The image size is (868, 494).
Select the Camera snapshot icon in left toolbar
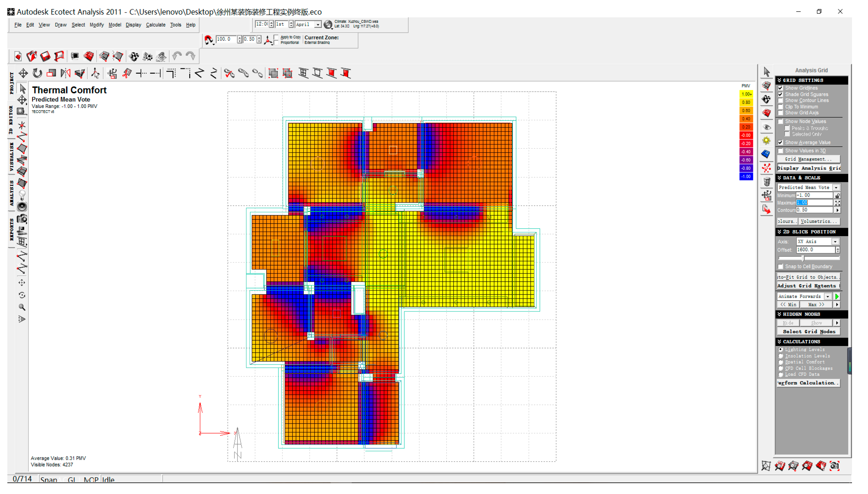coord(22,219)
